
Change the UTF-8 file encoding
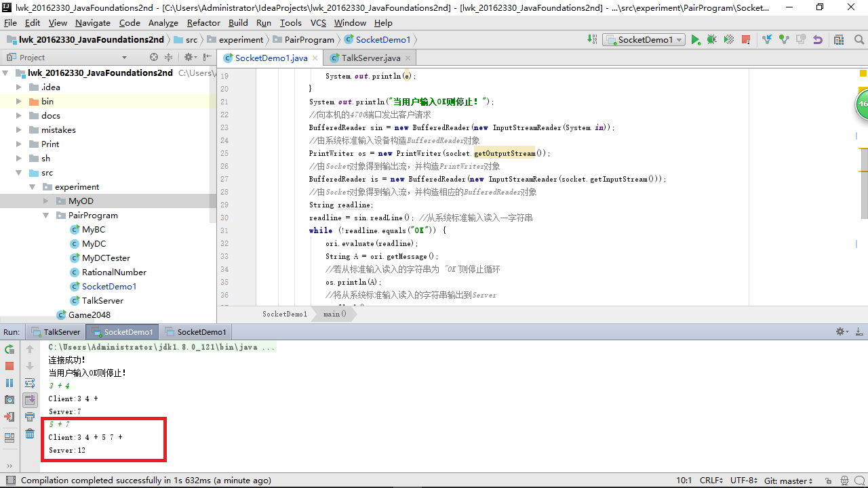(743, 481)
